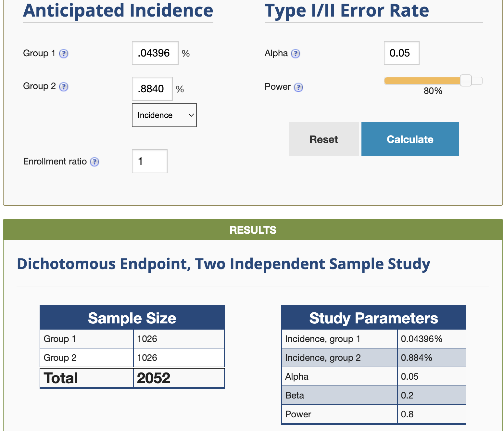504x431 pixels.
Task: Click the Enrollment ratio input box
Action: click(149, 161)
